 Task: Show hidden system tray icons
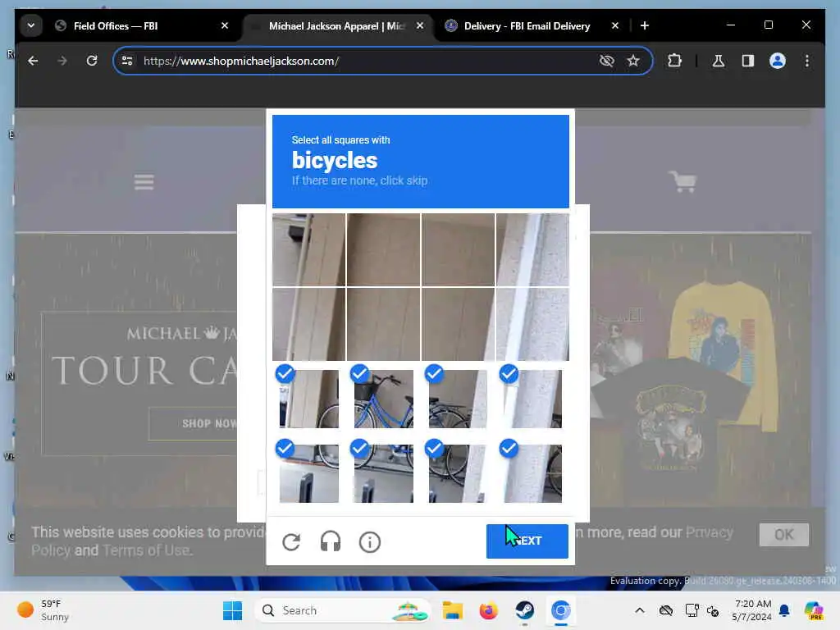pos(640,610)
